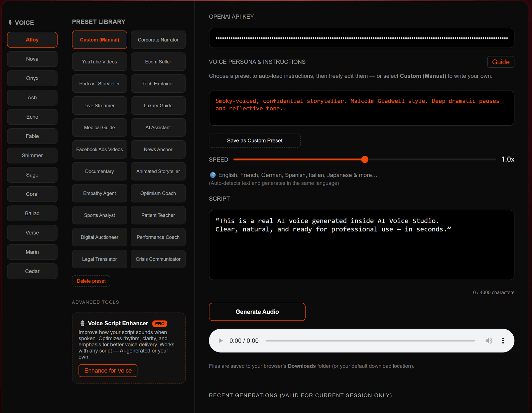The height and width of the screenshot is (413, 532).
Task: Select the Cedar voice
Action: coord(32,271)
